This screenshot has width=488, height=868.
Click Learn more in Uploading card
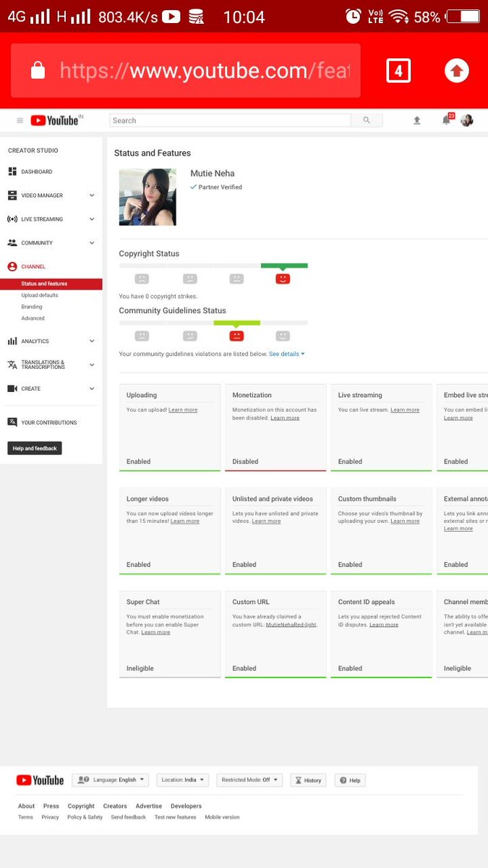click(183, 410)
